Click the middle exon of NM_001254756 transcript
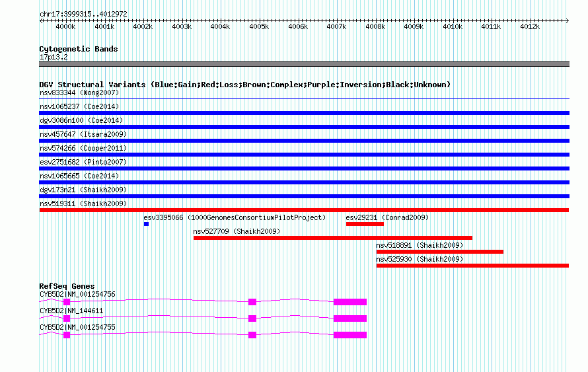This screenshot has width=588, height=372. tap(252, 302)
